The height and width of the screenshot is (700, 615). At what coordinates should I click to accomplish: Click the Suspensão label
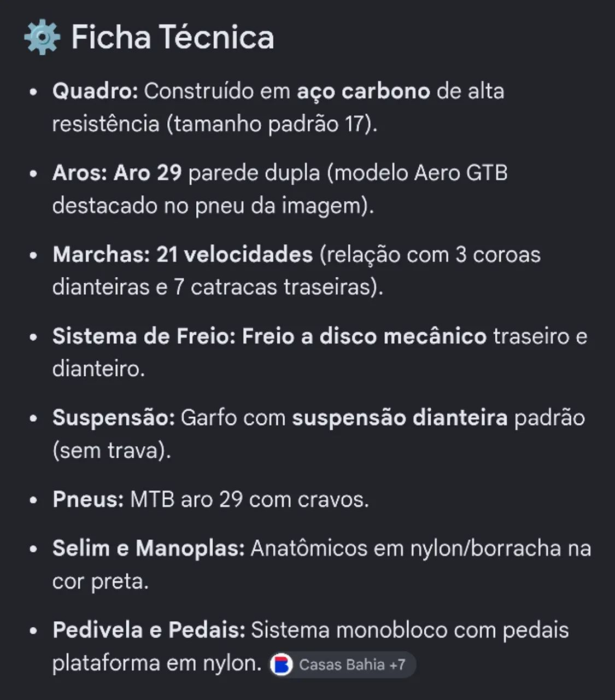[x=114, y=418]
